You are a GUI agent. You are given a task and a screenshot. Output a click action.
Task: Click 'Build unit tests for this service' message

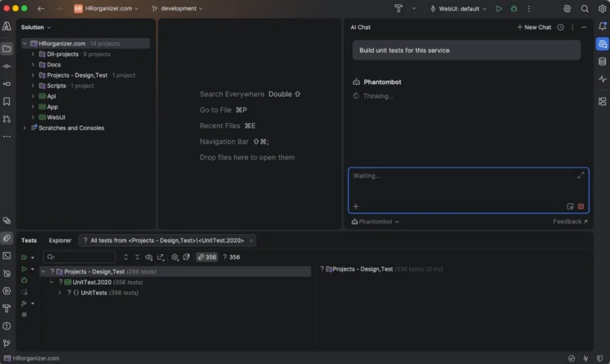pyautogui.click(x=467, y=51)
